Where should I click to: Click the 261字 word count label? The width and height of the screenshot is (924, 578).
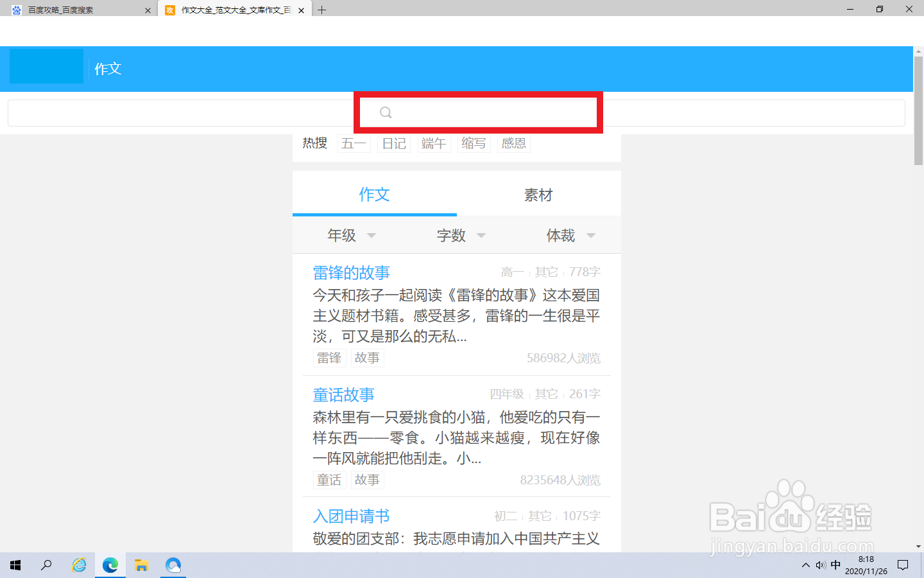tap(585, 394)
